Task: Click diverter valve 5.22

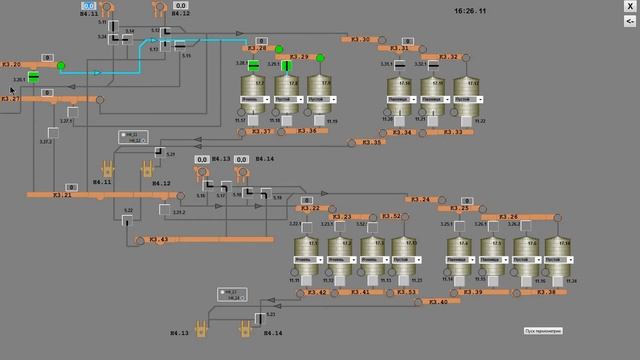Action: pyautogui.click(x=127, y=221)
